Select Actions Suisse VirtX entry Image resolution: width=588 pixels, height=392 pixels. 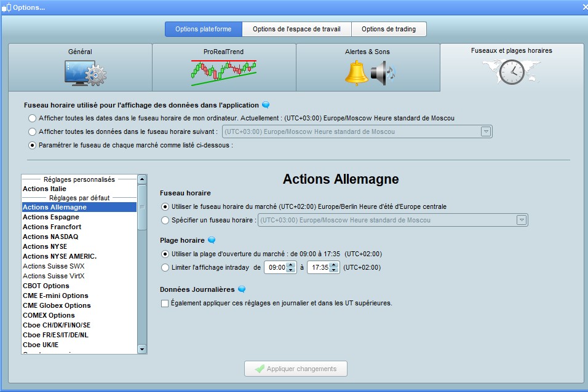79,276
